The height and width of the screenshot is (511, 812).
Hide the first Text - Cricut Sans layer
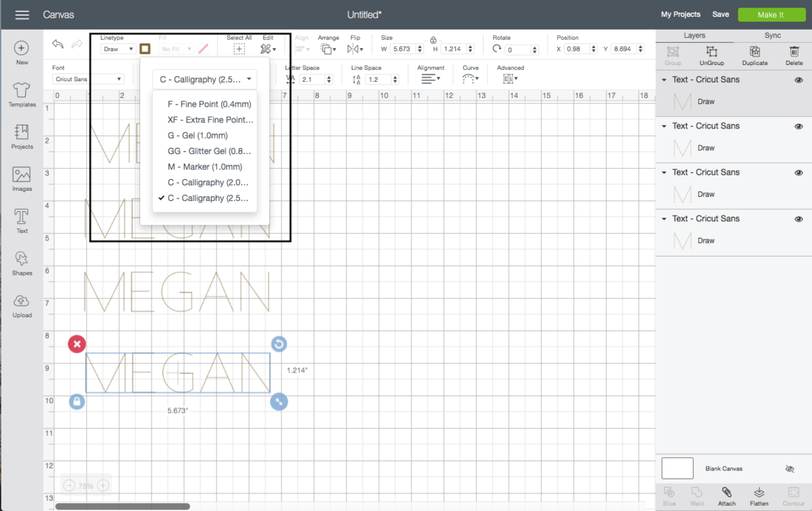(798, 79)
